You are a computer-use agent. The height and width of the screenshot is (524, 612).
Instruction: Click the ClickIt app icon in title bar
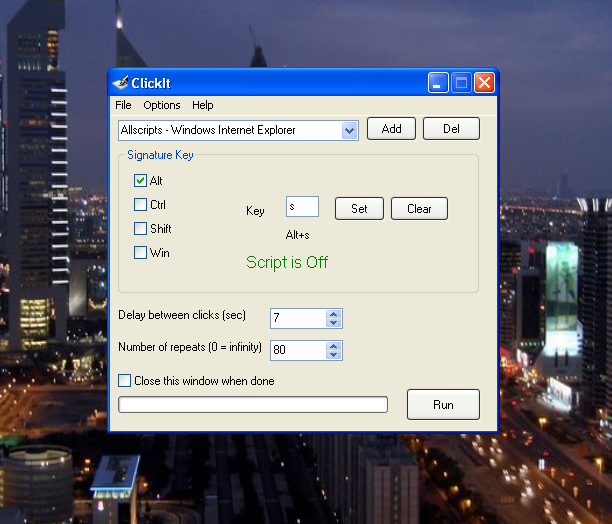click(120, 83)
